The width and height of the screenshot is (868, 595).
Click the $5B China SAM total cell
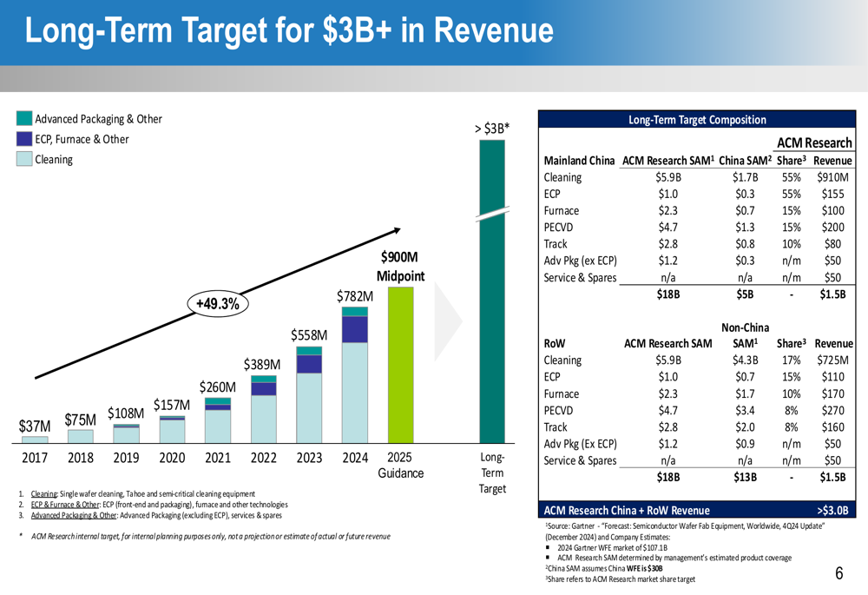(x=745, y=294)
